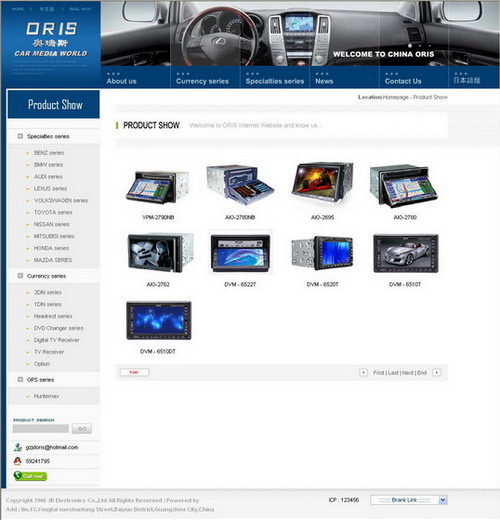This screenshot has width=500, height=520.
Task: Select TV Receiver in the sidebar
Action: tap(49, 352)
